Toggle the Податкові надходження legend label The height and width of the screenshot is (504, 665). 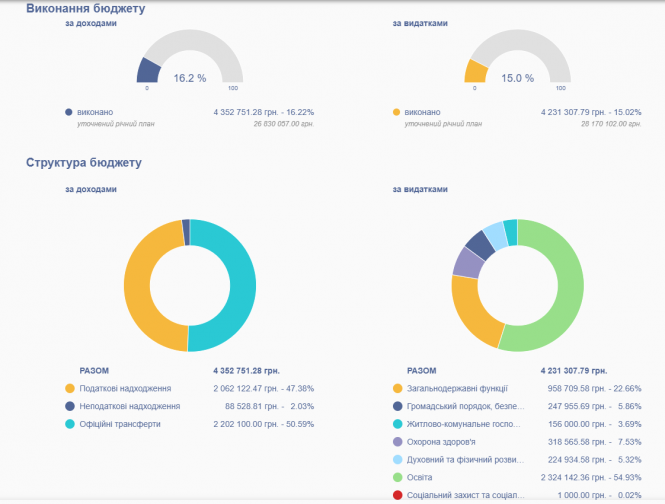coord(125,388)
